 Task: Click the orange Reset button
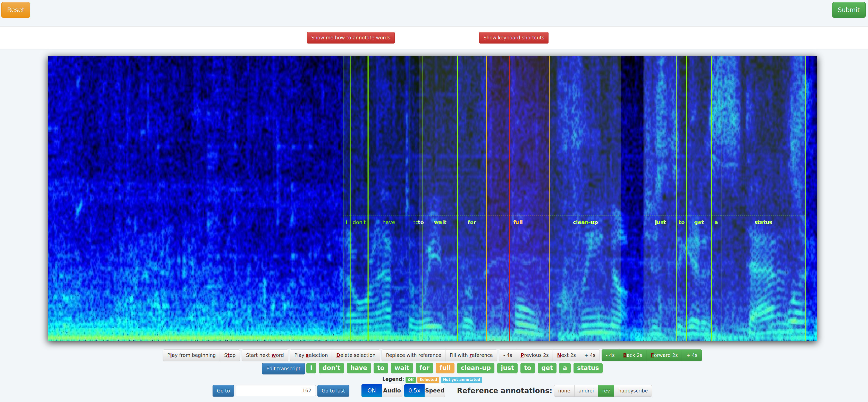pos(15,10)
